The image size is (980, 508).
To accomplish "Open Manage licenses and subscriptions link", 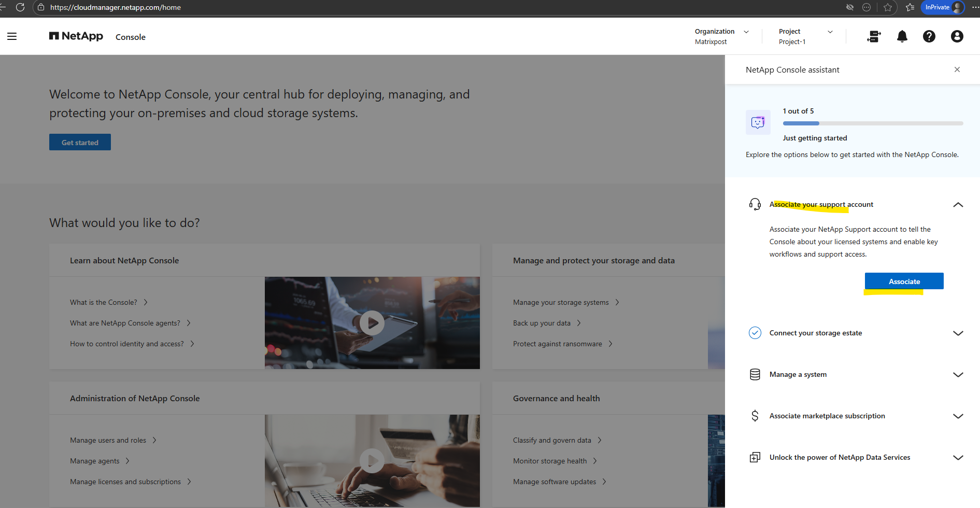I will click(x=131, y=482).
